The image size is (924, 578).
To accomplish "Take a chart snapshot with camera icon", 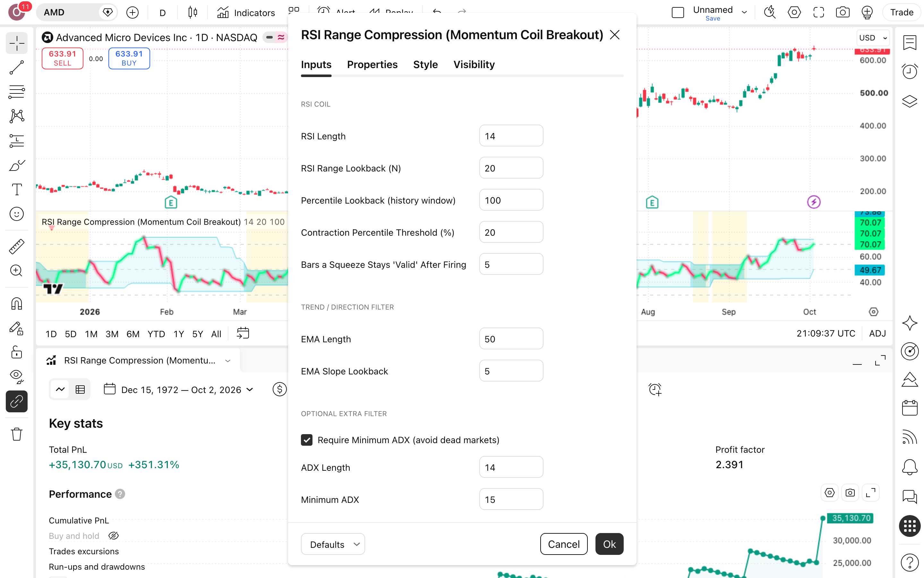I will coord(842,13).
